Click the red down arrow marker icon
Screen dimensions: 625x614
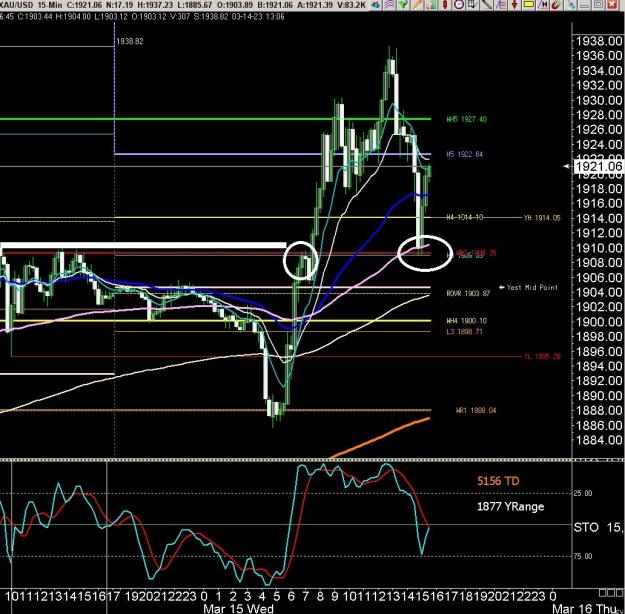coord(515,4)
